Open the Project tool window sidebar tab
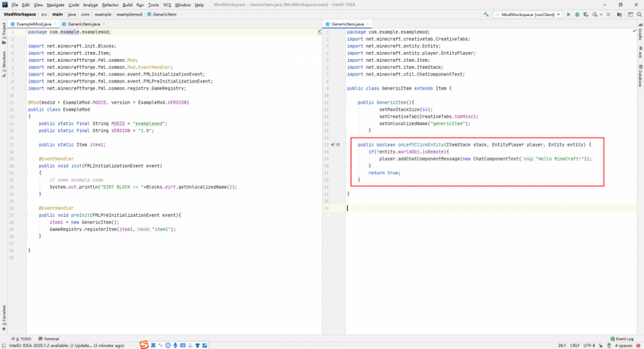 point(4,33)
